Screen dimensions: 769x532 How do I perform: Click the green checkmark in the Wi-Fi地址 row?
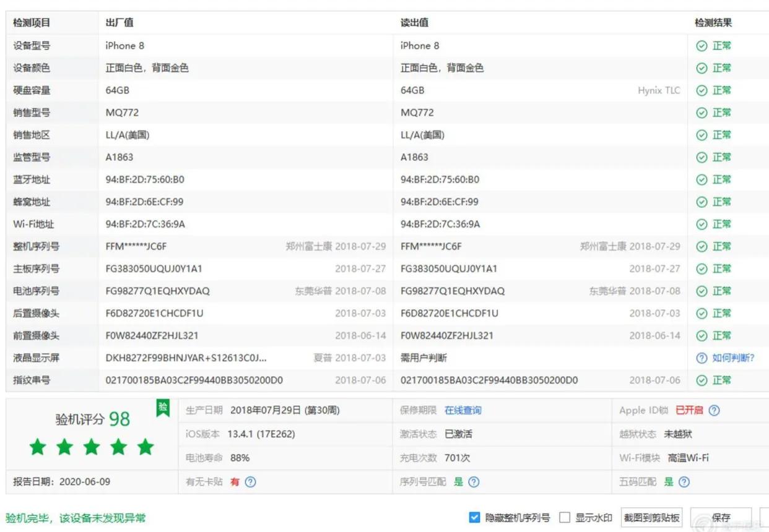[700, 224]
